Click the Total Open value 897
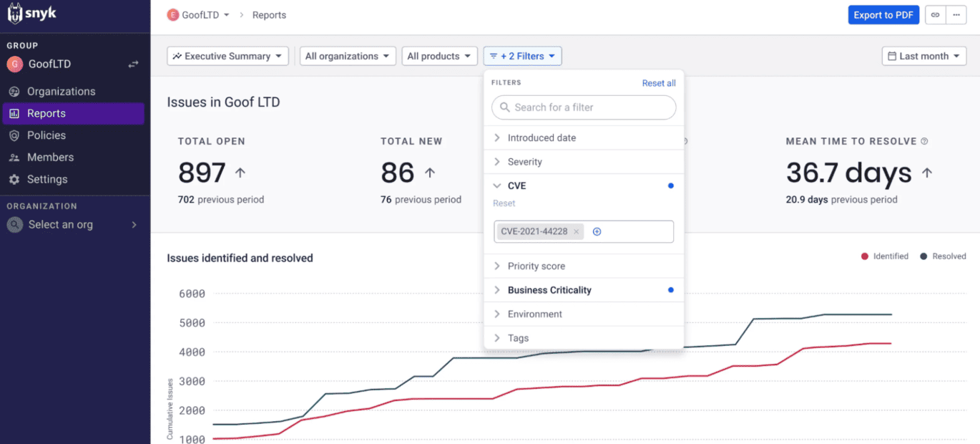The image size is (980, 444). pos(202,173)
